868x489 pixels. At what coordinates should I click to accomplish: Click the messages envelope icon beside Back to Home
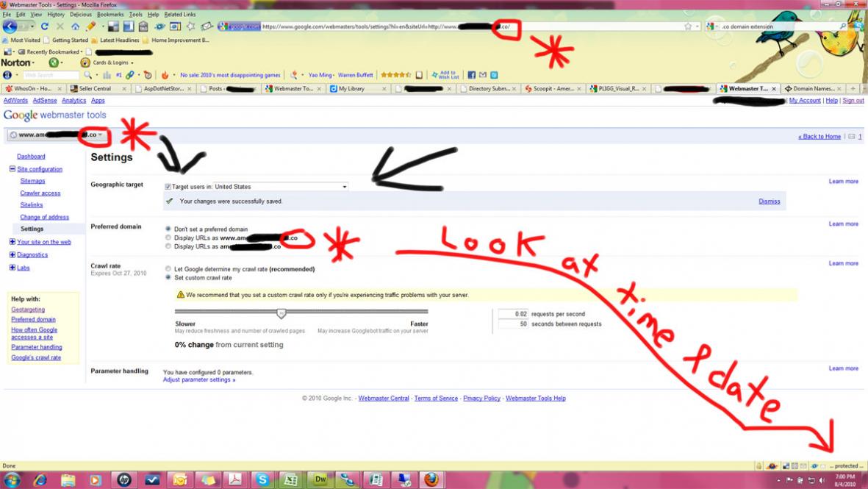click(x=851, y=136)
